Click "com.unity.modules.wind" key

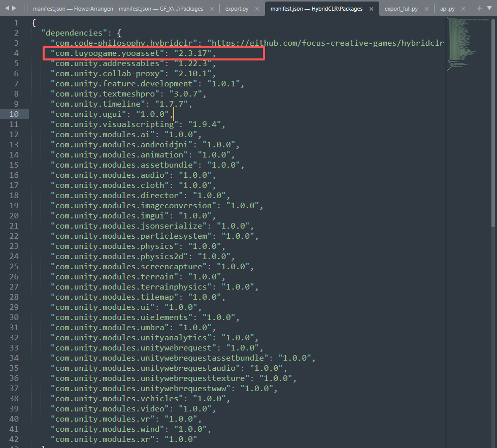108,429
